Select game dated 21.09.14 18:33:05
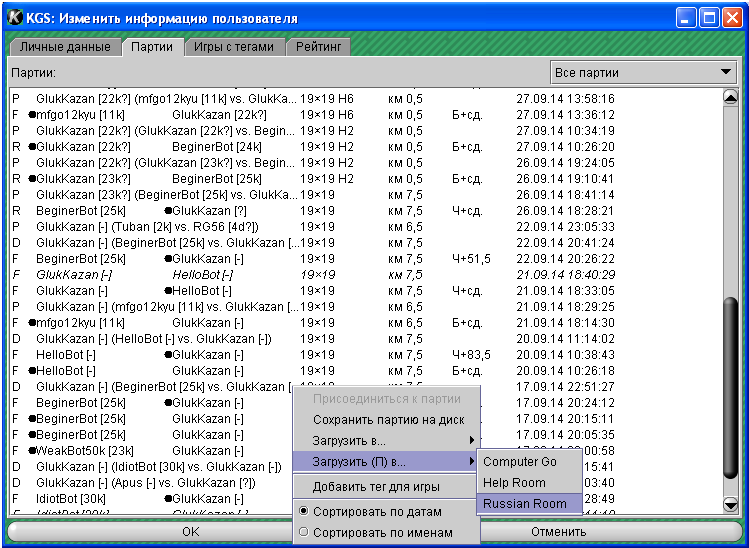Viewport: 749px width, 548px height. [x=365, y=291]
